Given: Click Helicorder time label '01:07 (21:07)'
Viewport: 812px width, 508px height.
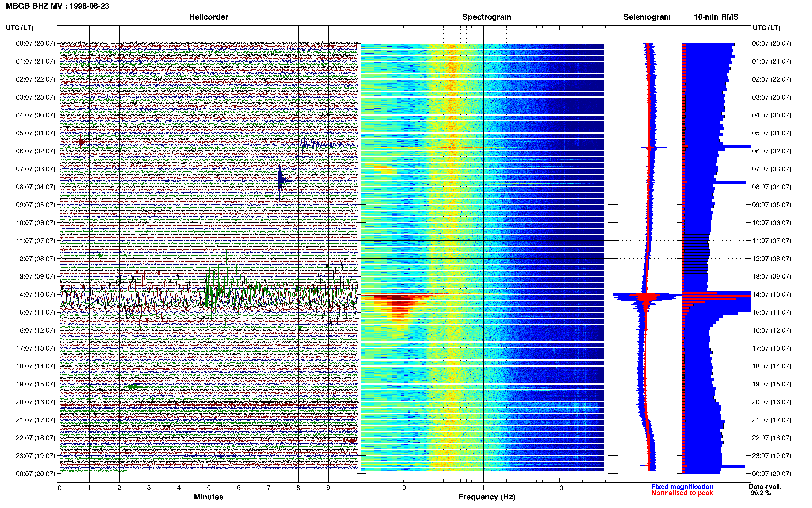Looking at the screenshot, I should point(36,61).
